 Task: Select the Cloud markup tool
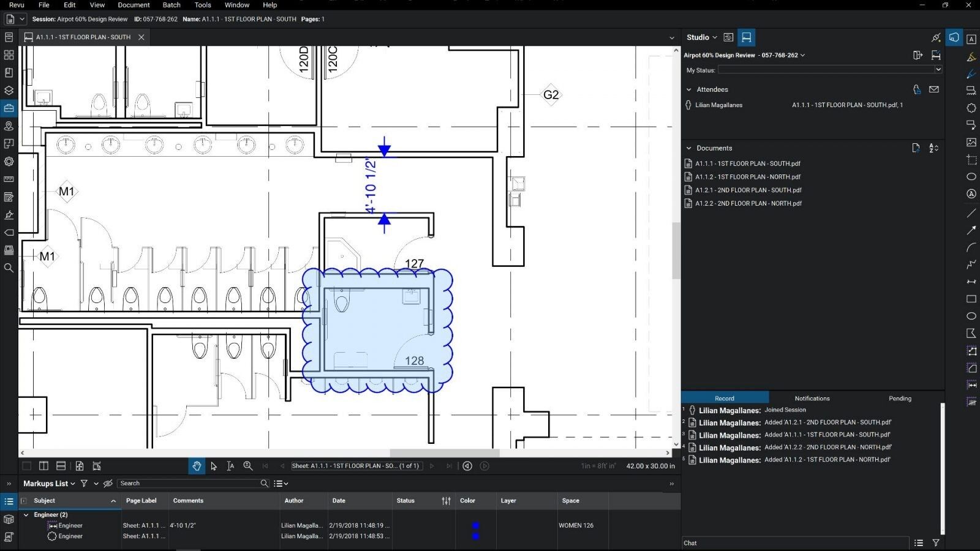click(971, 108)
